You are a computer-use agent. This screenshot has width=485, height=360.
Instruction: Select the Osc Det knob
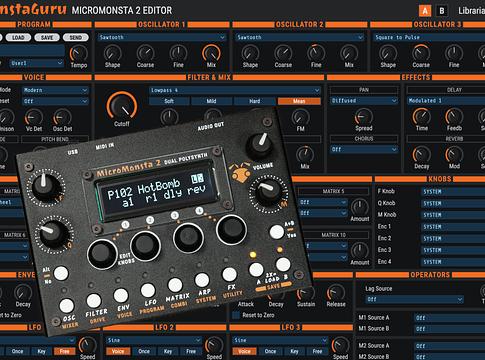pos(62,117)
